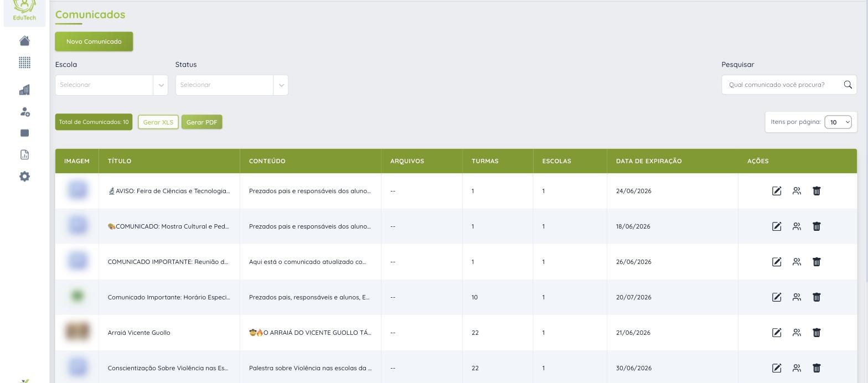The height and width of the screenshot is (383, 868).
Task: Open the grid apps icon in sidebar
Action: pos(24,63)
